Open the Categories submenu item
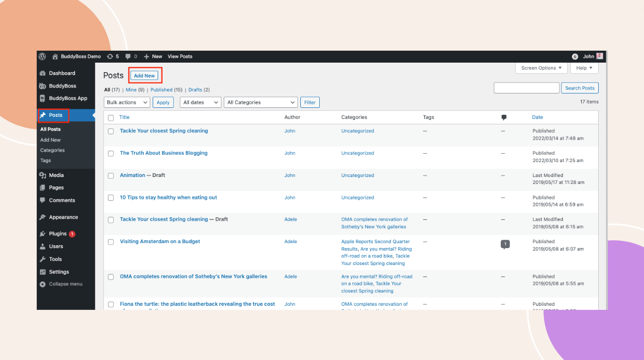This screenshot has width=644, height=360. [x=52, y=150]
